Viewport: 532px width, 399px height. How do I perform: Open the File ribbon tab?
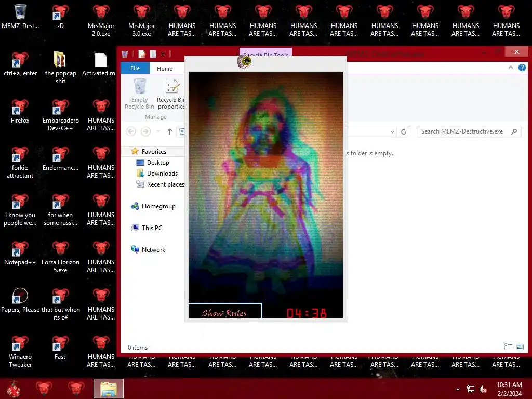coord(135,68)
